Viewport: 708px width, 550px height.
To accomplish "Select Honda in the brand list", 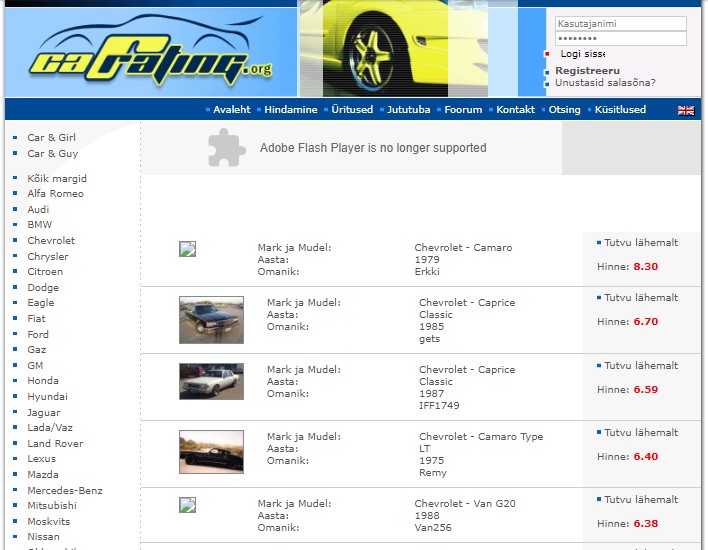I will (43, 381).
